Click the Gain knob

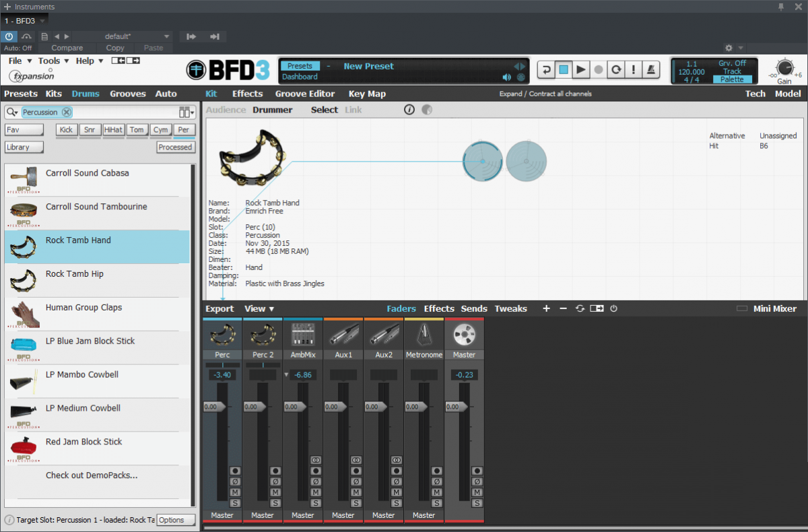[784, 67]
